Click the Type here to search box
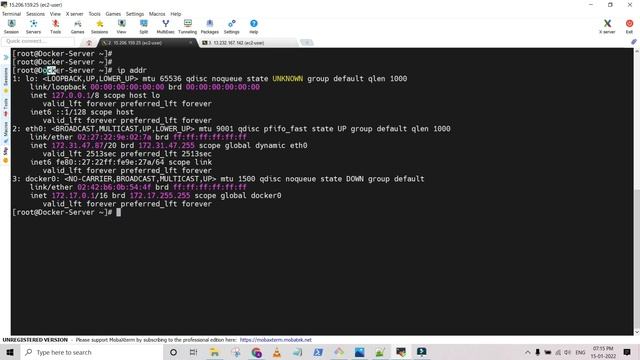The height and width of the screenshot is (360, 640). pyautogui.click(x=91, y=352)
